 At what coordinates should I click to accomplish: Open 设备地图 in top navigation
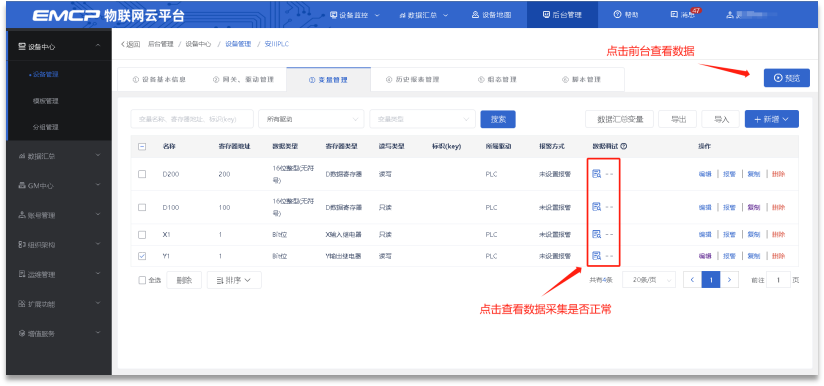click(491, 15)
